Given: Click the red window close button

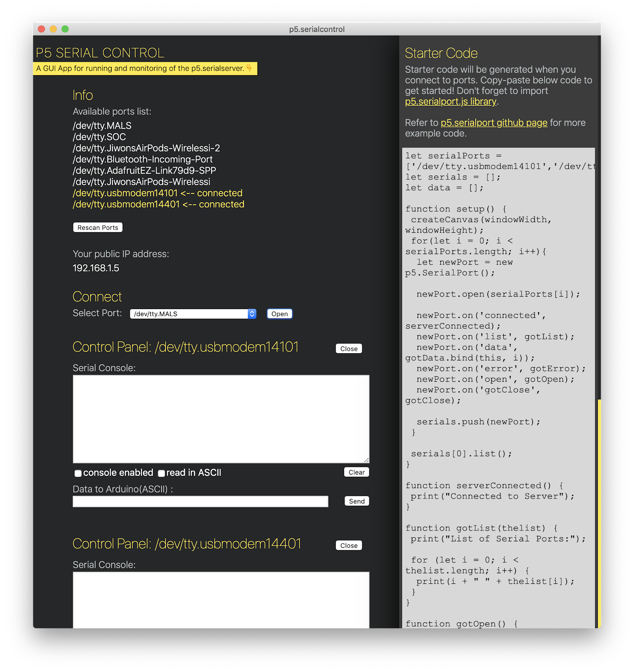Looking at the screenshot, I should [x=41, y=29].
